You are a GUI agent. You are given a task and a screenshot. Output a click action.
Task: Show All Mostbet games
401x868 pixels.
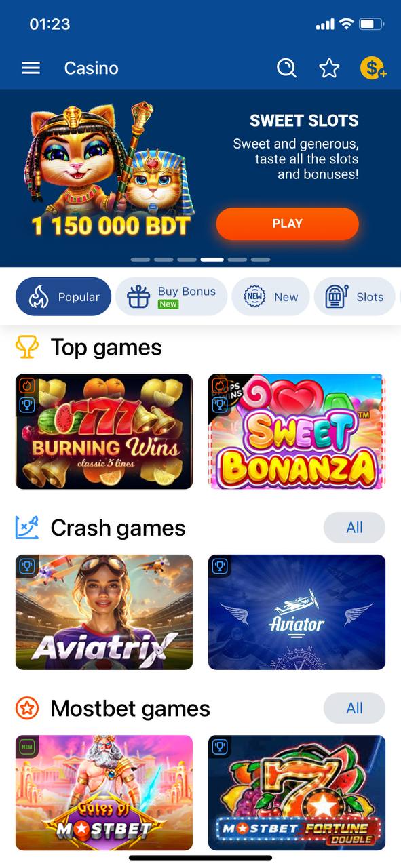(x=354, y=709)
